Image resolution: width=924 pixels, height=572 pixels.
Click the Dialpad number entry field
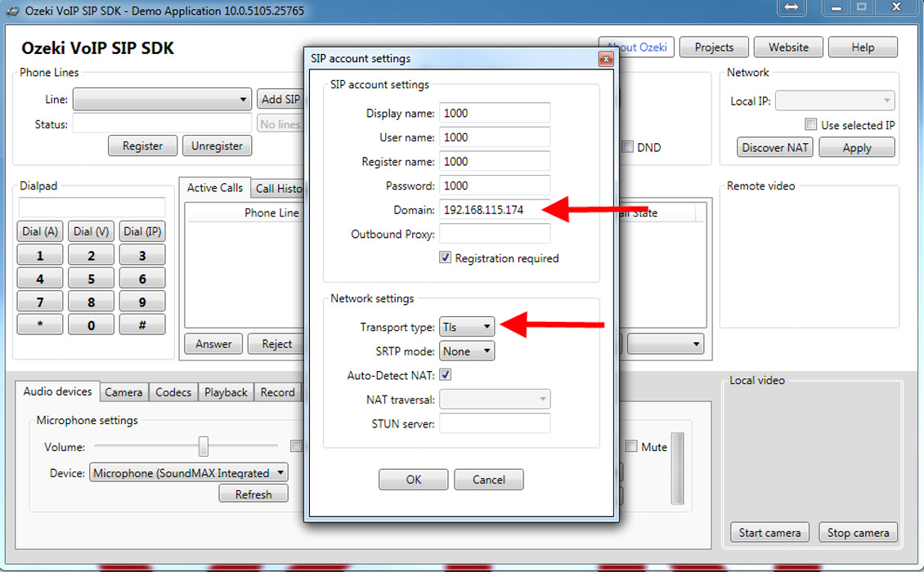(x=92, y=207)
